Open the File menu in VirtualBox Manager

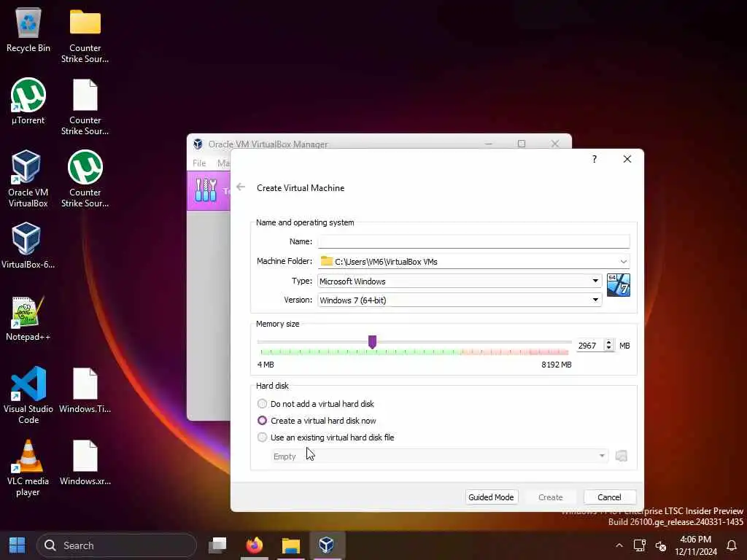[x=199, y=163]
